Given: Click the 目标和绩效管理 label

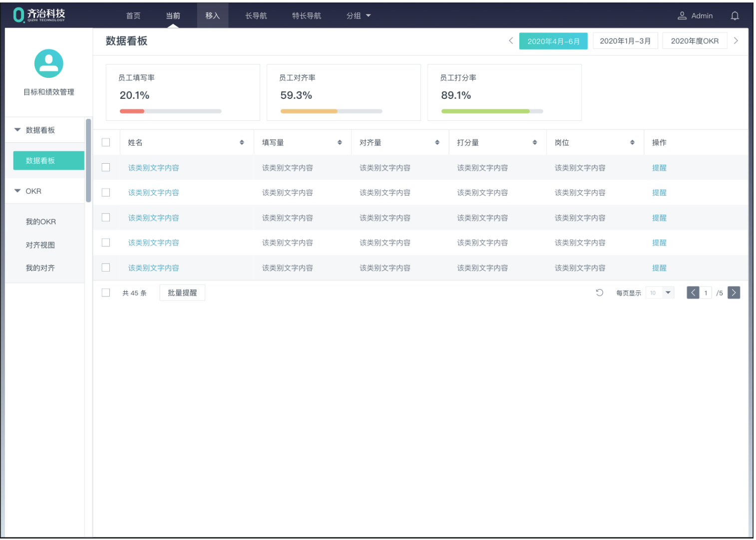Looking at the screenshot, I should (x=49, y=92).
